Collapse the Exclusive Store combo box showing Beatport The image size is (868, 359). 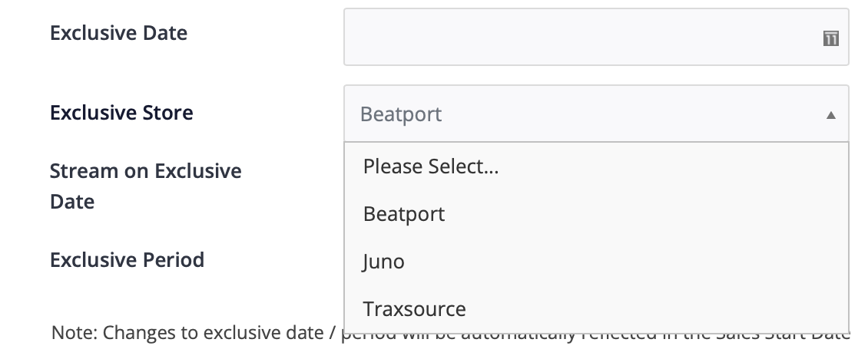[x=596, y=114]
